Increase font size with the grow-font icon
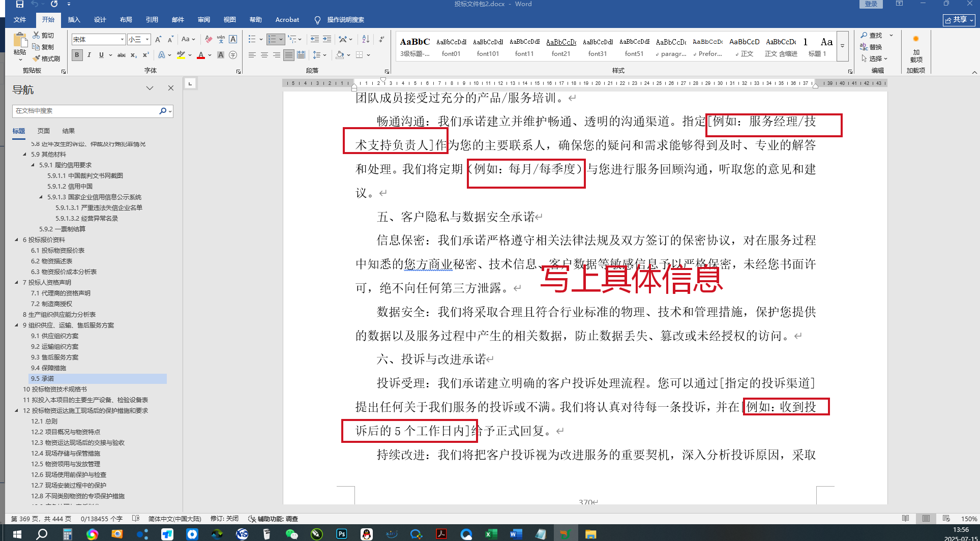 click(158, 39)
